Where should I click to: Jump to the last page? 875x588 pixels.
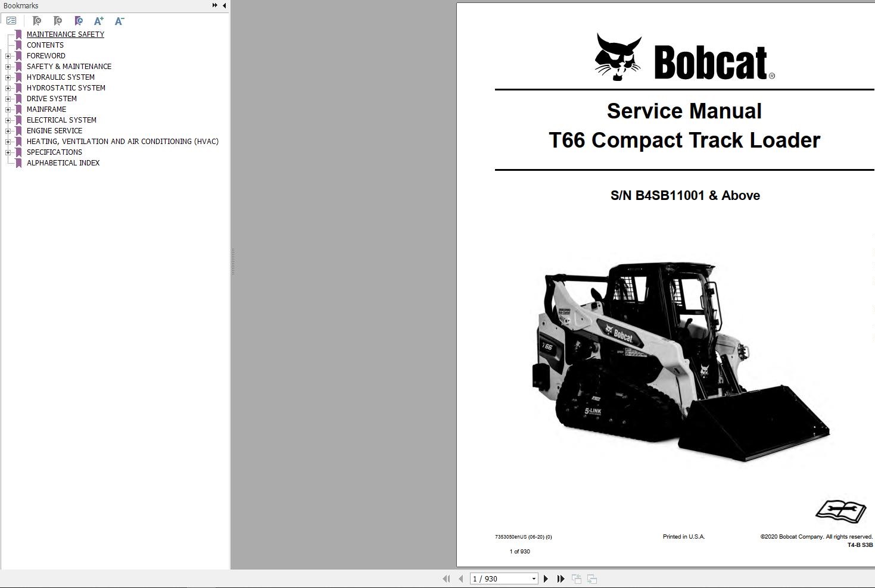(561, 578)
